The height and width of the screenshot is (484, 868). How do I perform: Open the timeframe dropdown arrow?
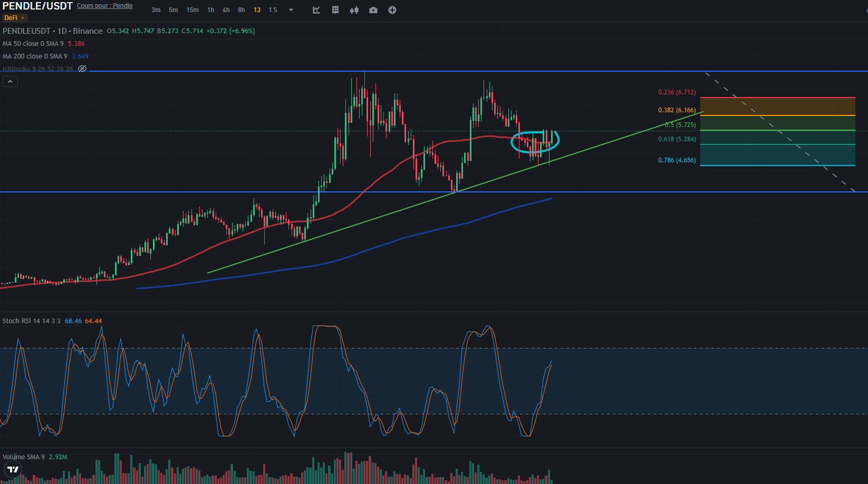pyautogui.click(x=291, y=10)
